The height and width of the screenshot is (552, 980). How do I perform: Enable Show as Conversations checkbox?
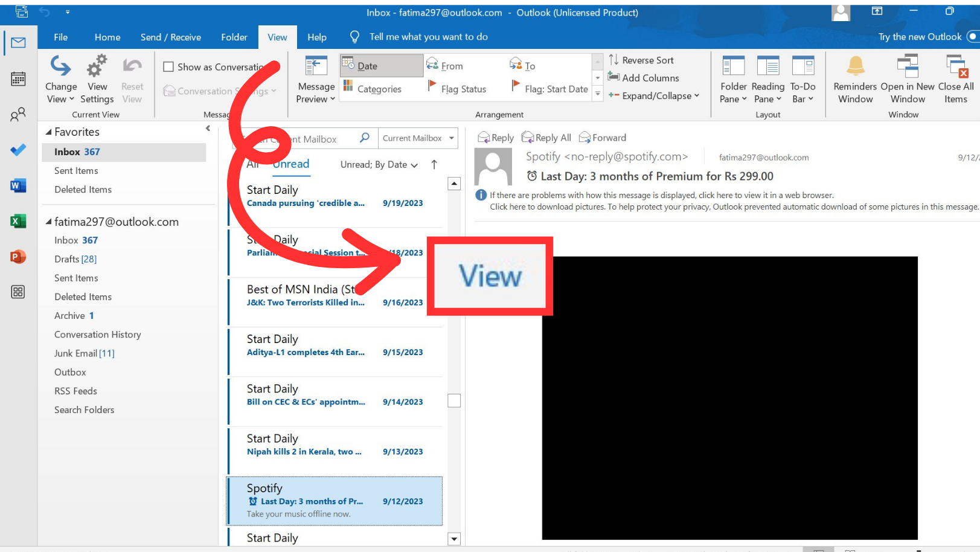coord(169,67)
